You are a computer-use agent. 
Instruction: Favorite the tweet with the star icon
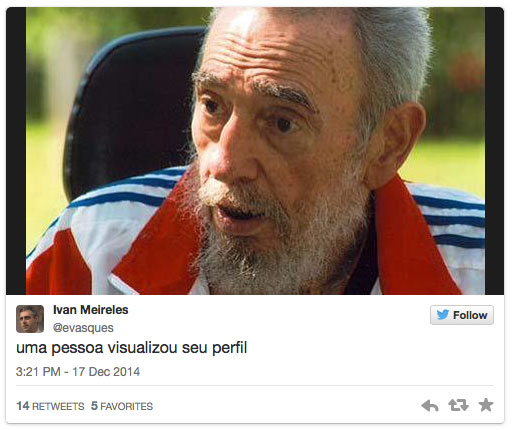[486, 405]
